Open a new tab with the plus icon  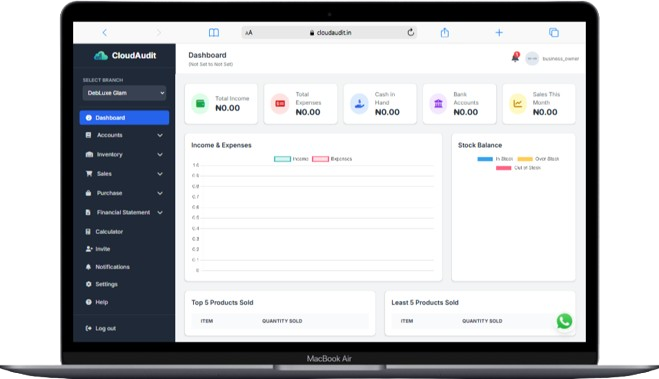tap(499, 32)
